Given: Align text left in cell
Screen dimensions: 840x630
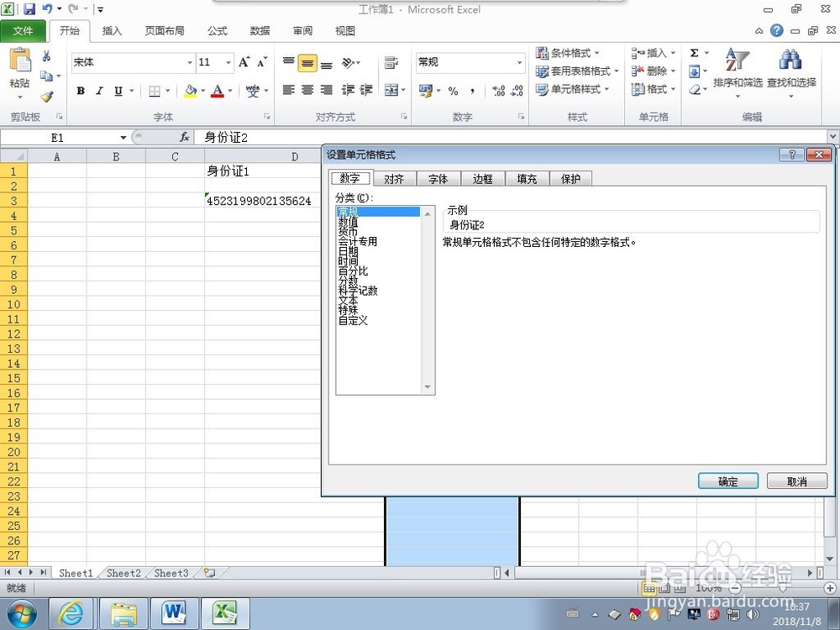Looking at the screenshot, I should pos(289,90).
